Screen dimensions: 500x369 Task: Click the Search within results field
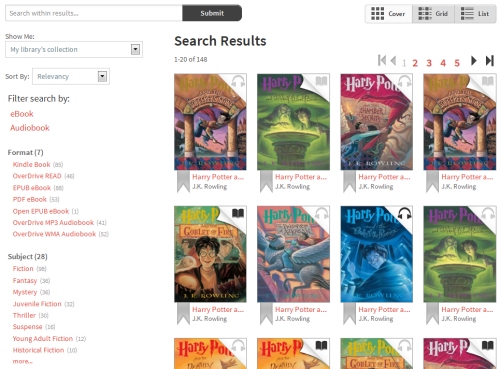pyautogui.click(x=94, y=13)
